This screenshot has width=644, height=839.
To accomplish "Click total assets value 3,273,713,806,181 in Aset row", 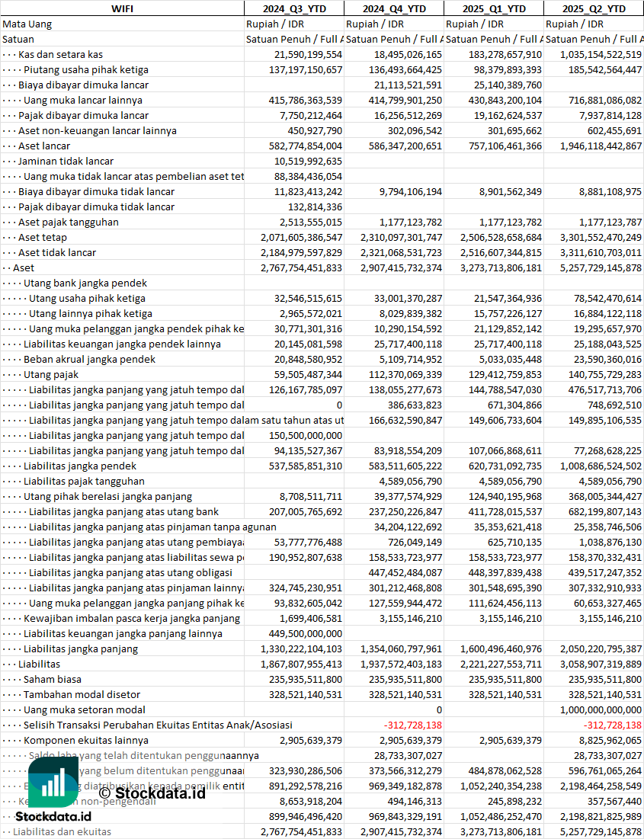I will click(501, 268).
